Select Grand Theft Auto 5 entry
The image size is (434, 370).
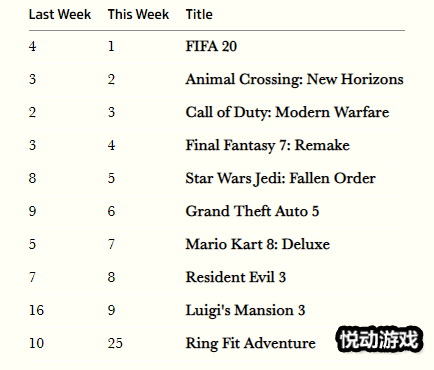tap(252, 211)
